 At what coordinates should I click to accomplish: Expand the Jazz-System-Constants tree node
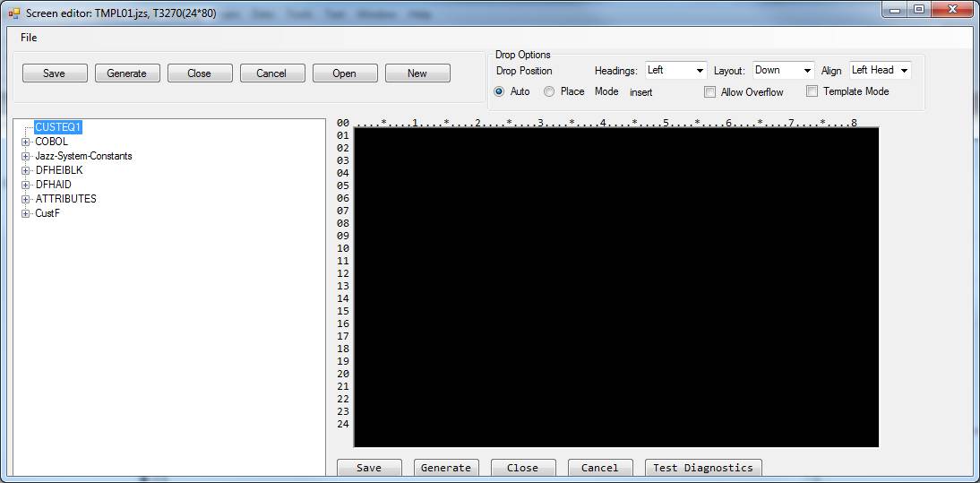[26, 156]
